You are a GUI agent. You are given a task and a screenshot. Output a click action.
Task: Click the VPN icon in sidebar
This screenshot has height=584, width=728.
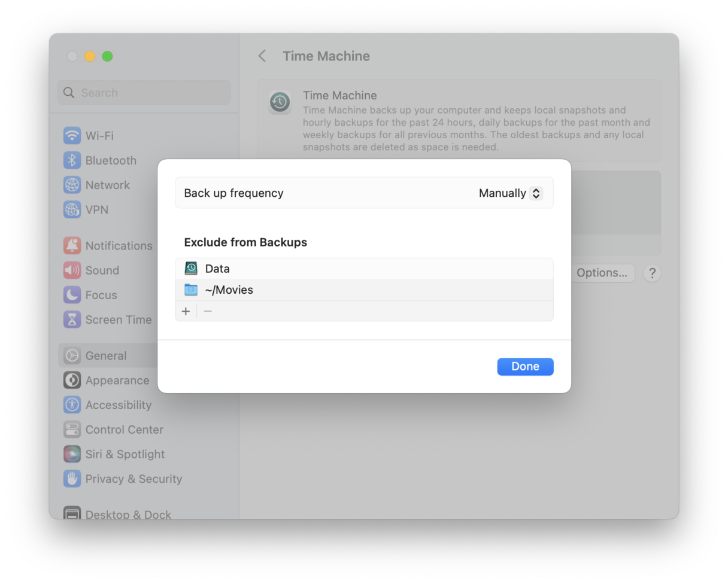(72, 209)
